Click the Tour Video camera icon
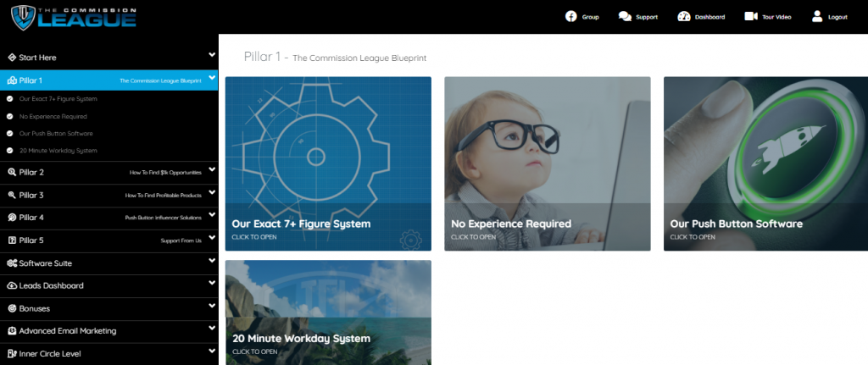868x365 pixels. 751,17
